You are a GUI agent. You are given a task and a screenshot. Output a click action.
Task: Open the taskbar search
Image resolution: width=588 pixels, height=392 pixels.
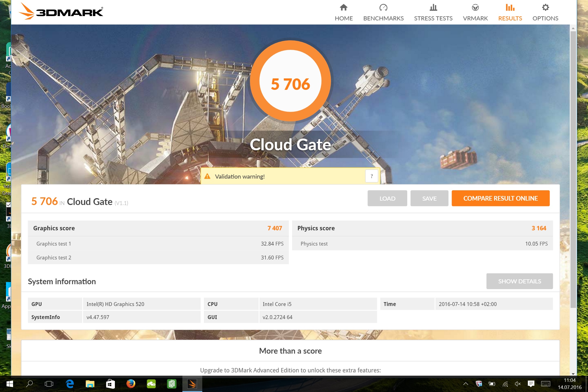[x=29, y=384]
